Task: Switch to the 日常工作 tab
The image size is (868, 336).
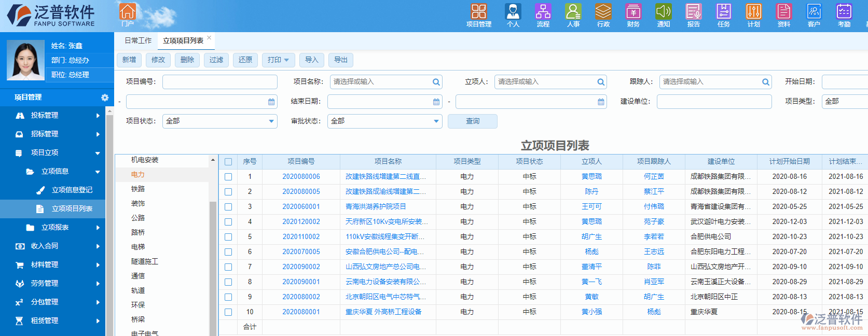Action: (x=138, y=40)
